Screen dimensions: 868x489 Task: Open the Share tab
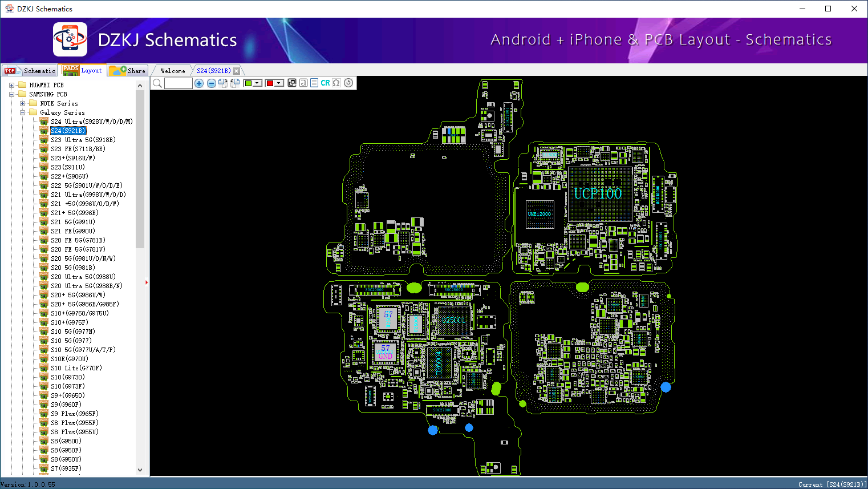coord(128,71)
